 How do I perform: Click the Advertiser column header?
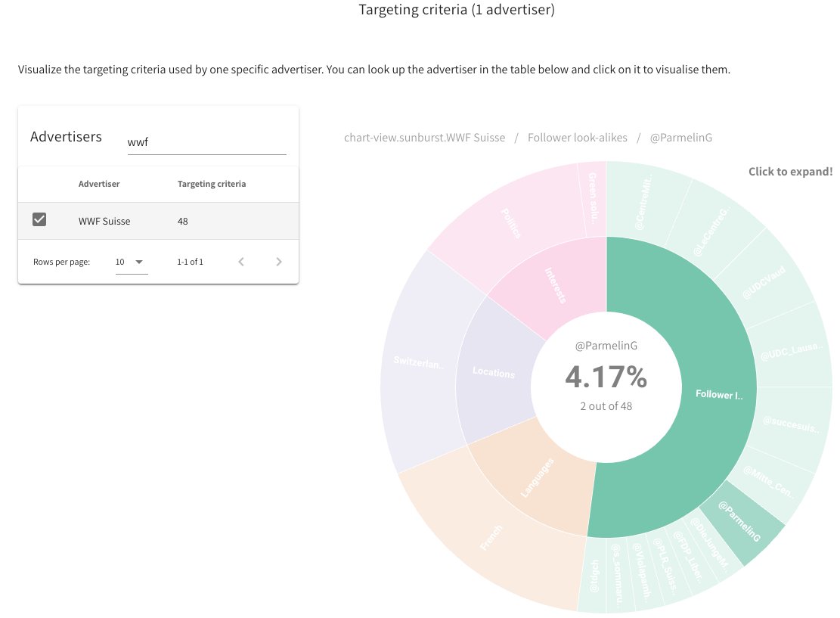[x=99, y=184]
